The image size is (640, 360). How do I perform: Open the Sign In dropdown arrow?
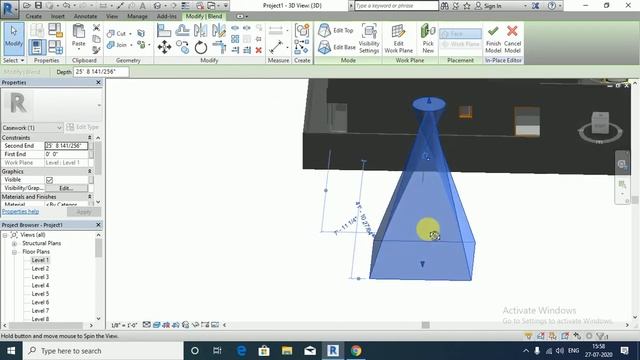click(525, 6)
